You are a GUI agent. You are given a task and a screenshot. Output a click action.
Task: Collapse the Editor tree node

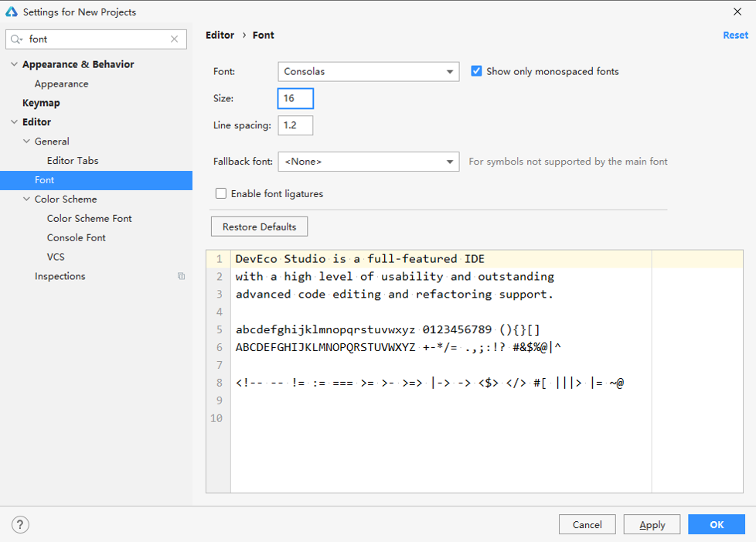(x=14, y=122)
